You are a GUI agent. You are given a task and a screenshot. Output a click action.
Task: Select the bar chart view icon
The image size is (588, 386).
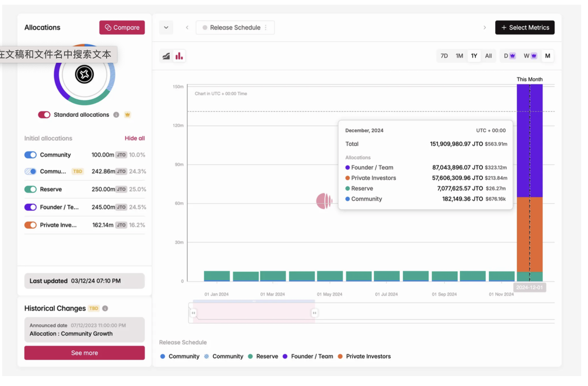point(179,56)
